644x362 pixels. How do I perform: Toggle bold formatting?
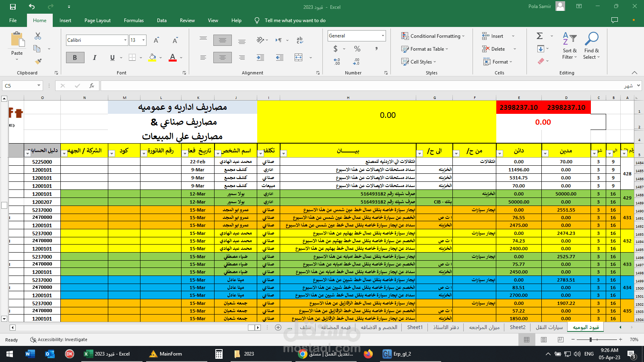(x=75, y=57)
